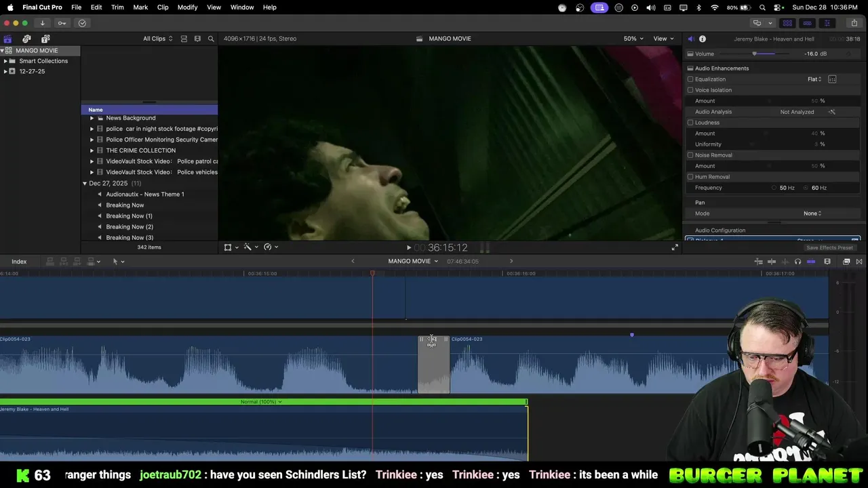Open the All Clips filter dropdown
This screenshot has width=868, height=488.
click(157, 39)
